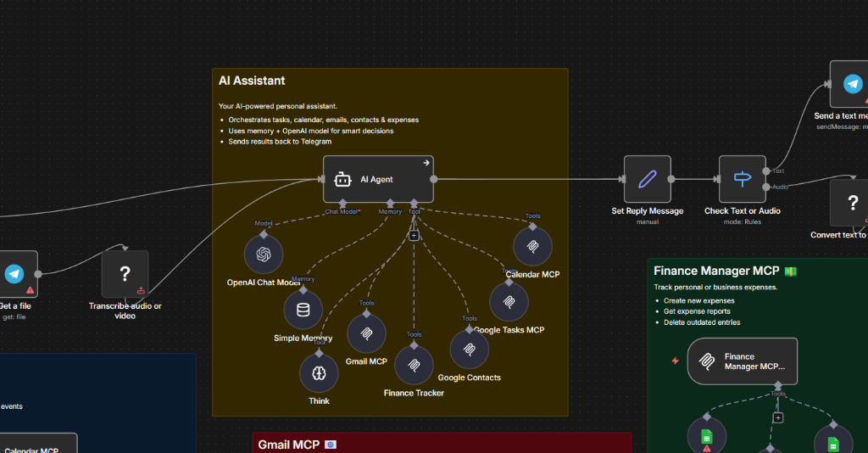Open the Calendar MCP tool node

pyautogui.click(x=532, y=246)
